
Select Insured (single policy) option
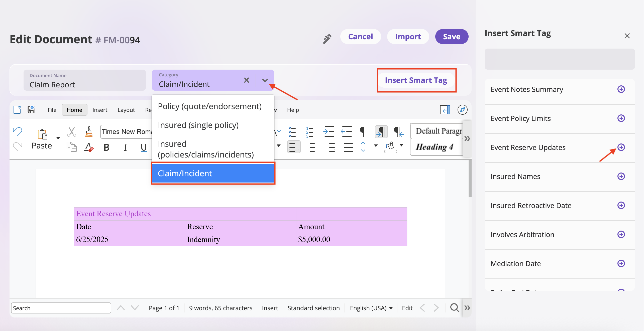198,125
